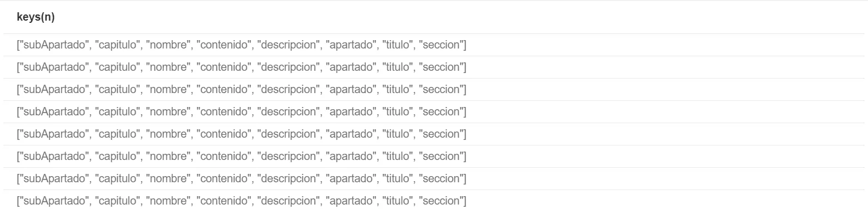The width and height of the screenshot is (868, 209).
Task: Select the sixth result row
Action: point(434,157)
